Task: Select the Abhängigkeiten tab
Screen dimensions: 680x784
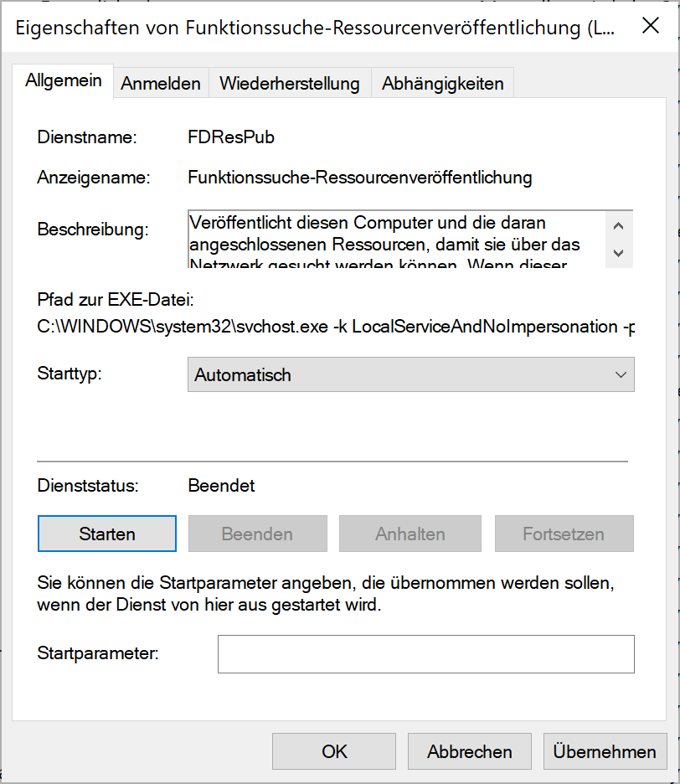Action: 442,82
